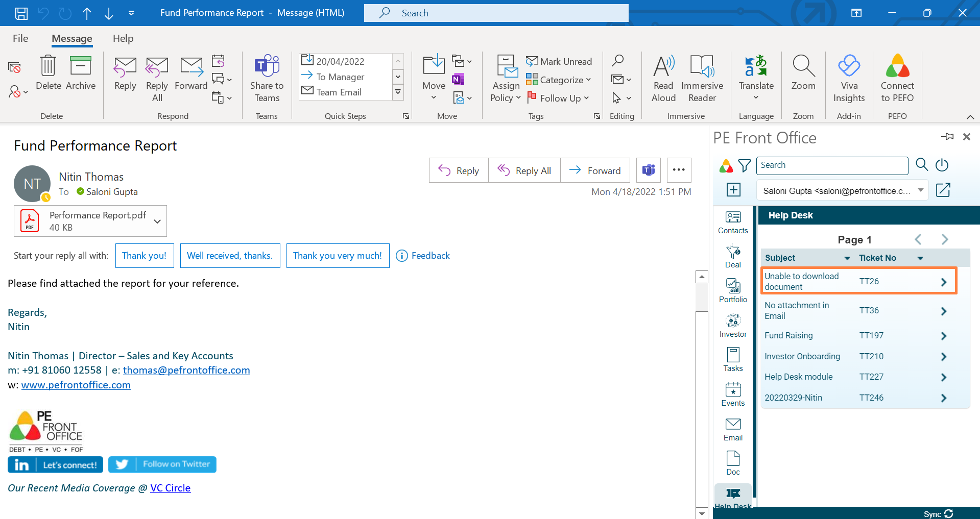The width and height of the screenshot is (980, 519).
Task: Expand Performance Report.pdf attachment dropdown
Action: point(157,221)
